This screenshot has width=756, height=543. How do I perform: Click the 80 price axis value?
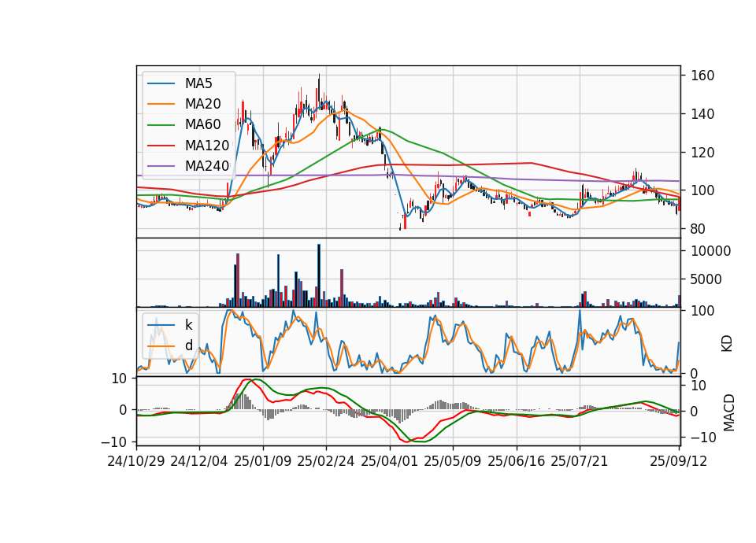pyautogui.click(x=699, y=229)
